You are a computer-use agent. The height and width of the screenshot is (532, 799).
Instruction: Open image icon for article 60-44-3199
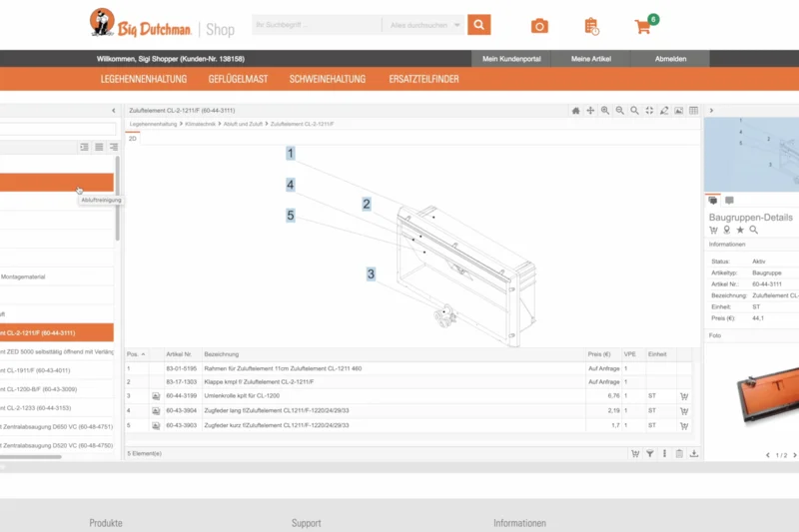click(156, 396)
